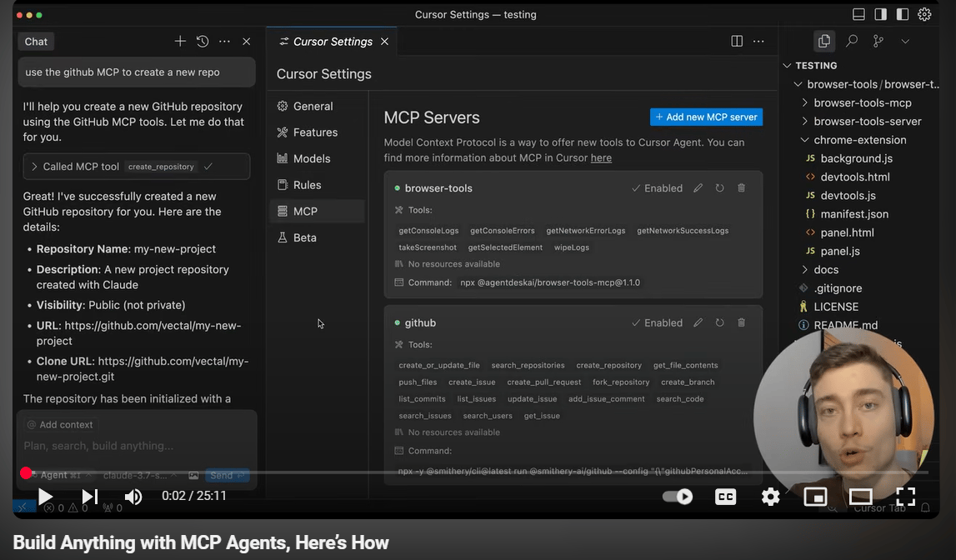
Task: Play the video
Action: [44, 497]
